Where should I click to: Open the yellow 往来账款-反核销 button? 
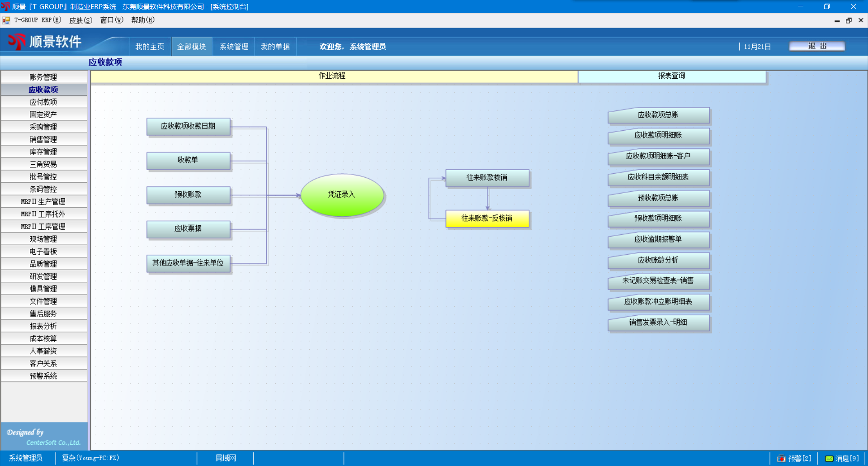click(x=487, y=219)
